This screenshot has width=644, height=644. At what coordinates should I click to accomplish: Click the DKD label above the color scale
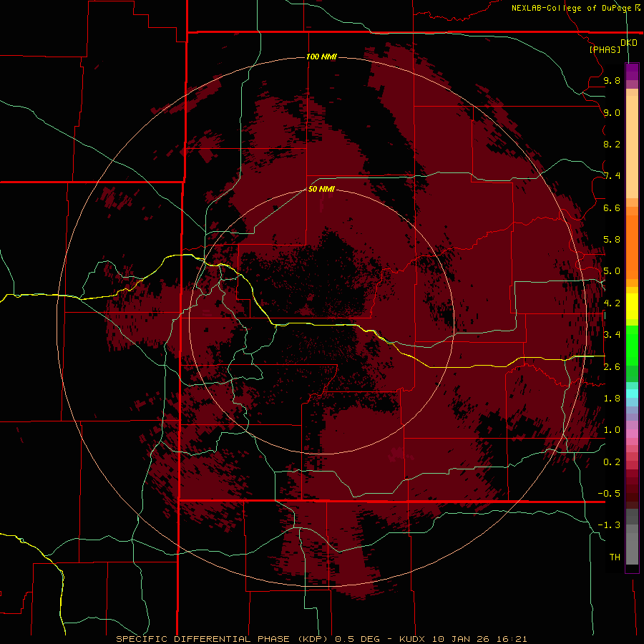[x=629, y=43]
